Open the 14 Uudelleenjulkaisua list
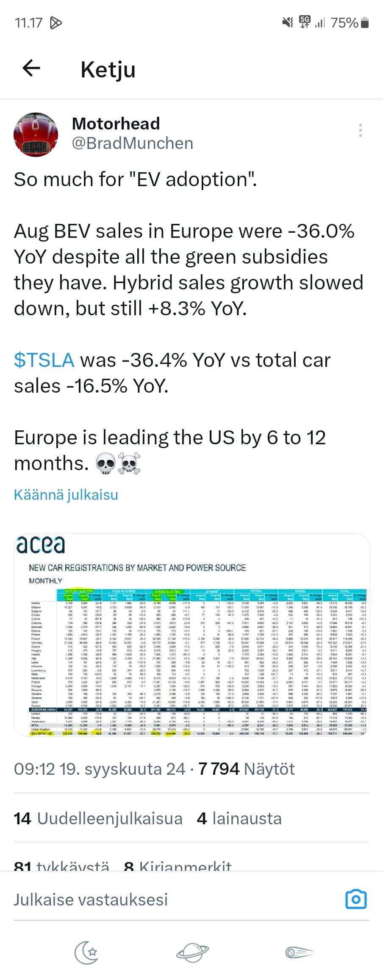This screenshot has height=980, width=383. [x=98, y=819]
